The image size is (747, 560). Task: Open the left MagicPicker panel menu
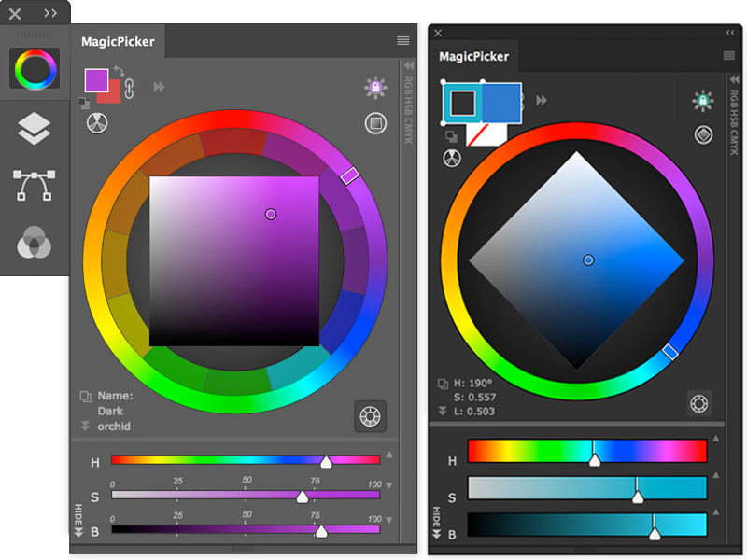click(403, 41)
